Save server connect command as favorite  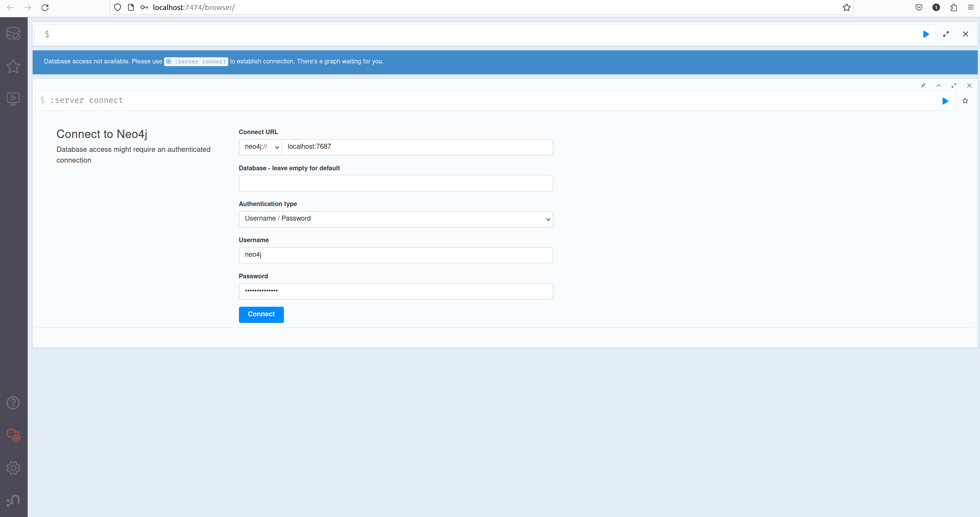(965, 101)
